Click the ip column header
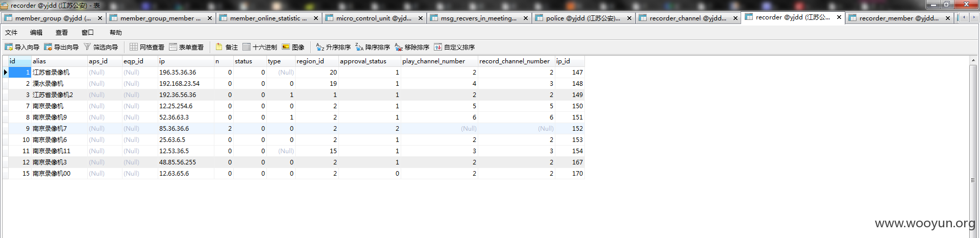The image size is (980, 238). tap(186, 61)
